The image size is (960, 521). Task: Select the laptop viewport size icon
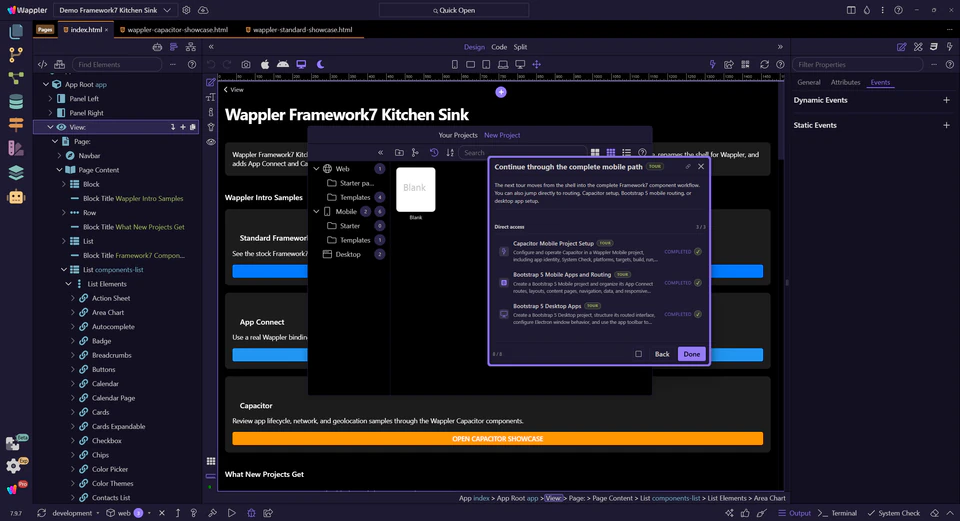coord(503,64)
